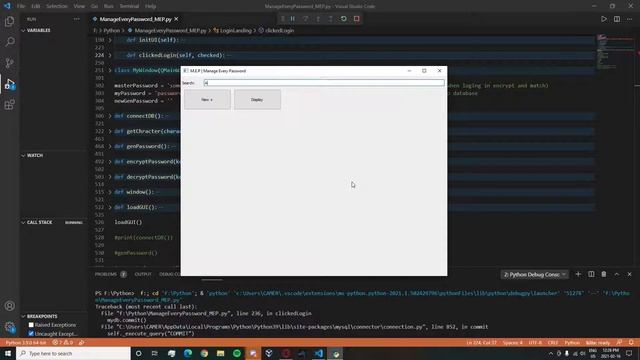The width and height of the screenshot is (640, 360).
Task: Create a new terminal with plus icon
Action: (578, 274)
